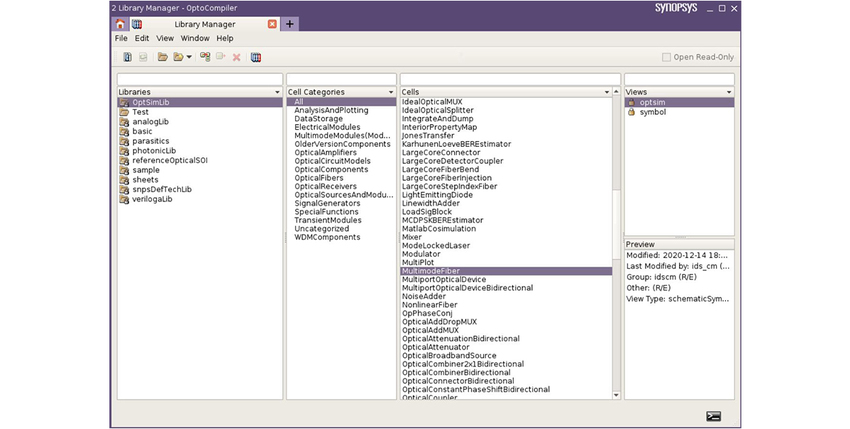Click the hierarchy copy toolbar icon
Image resolution: width=850 pixels, height=429 pixels.
point(205,58)
